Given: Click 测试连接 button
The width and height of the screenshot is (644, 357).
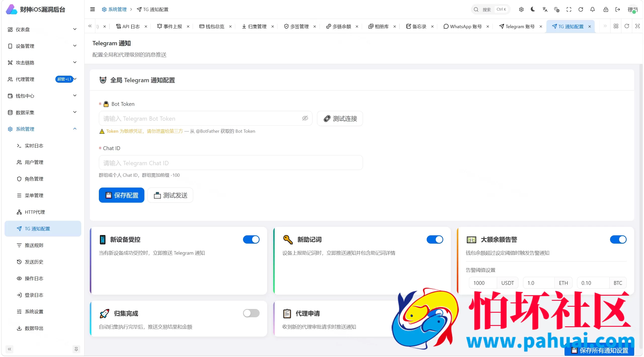Looking at the screenshot, I should click(x=340, y=118).
